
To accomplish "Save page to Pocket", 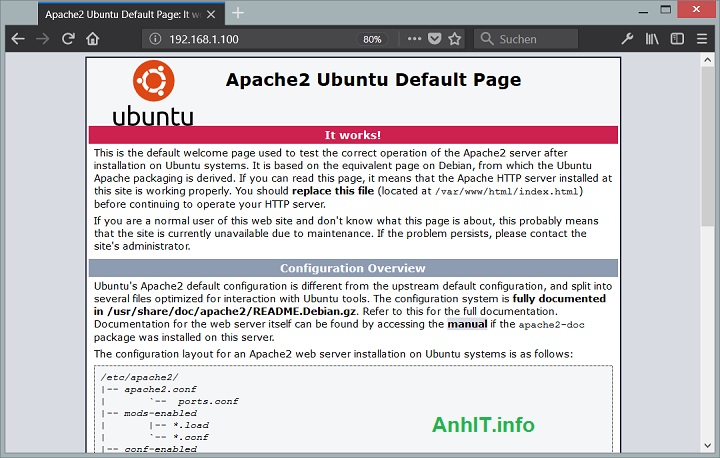I will click(434, 39).
